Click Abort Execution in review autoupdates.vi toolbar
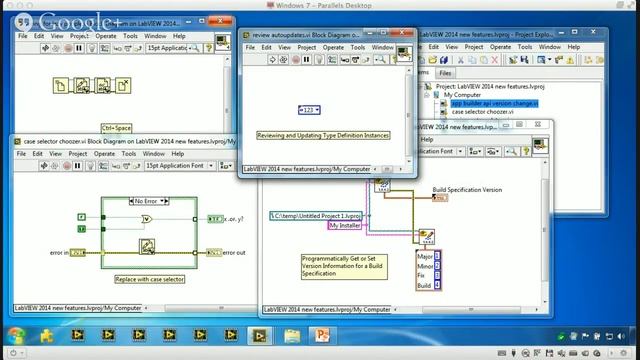This screenshot has width=640, height=360. (x=296, y=60)
